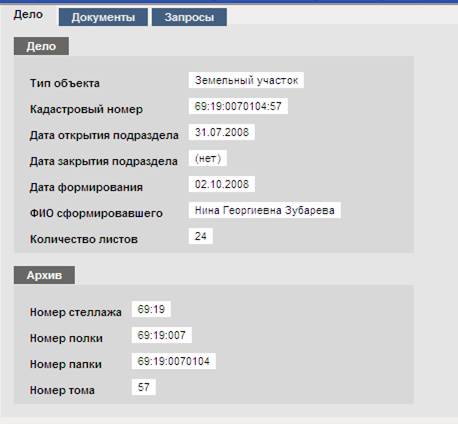Open the Документы tab
Screen dimensions: 458x424
pyautogui.click(x=103, y=17)
